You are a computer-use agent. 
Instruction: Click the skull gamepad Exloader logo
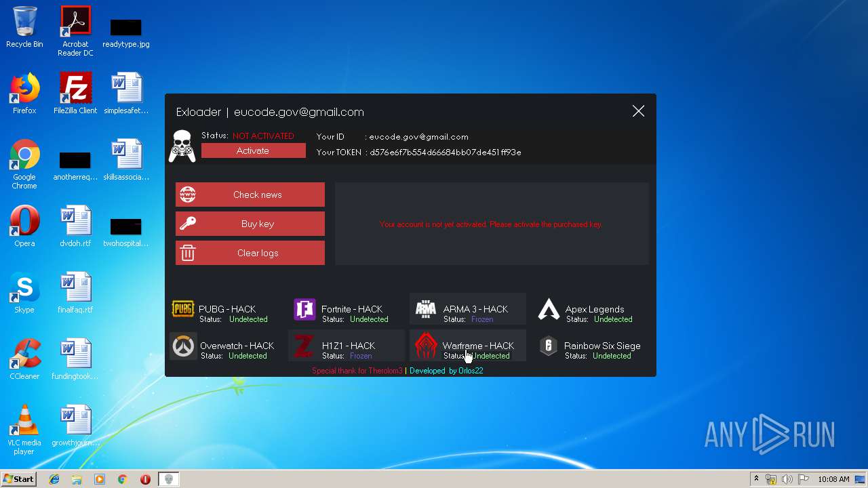182,146
